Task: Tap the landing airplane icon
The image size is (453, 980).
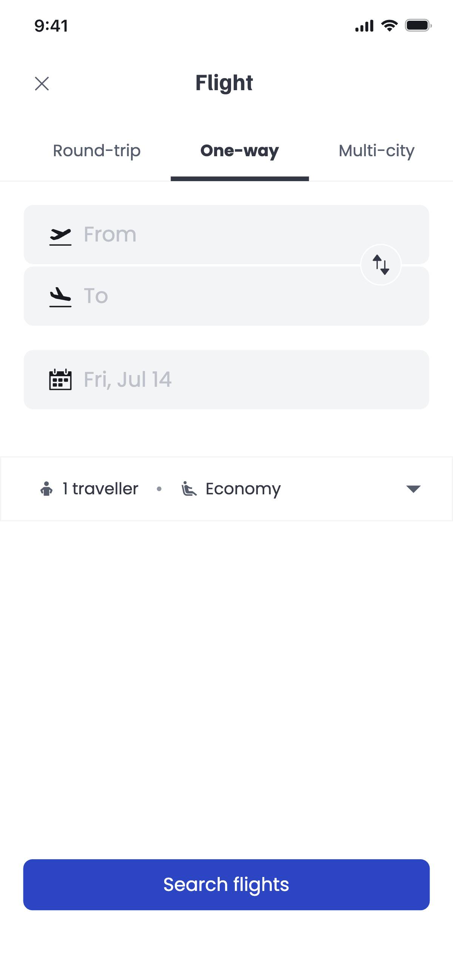Action: tap(60, 297)
